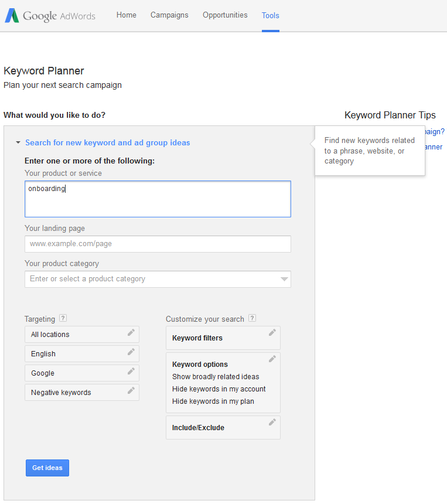Click Hide keywords in my account text
The height and width of the screenshot is (504, 447).
(x=219, y=389)
